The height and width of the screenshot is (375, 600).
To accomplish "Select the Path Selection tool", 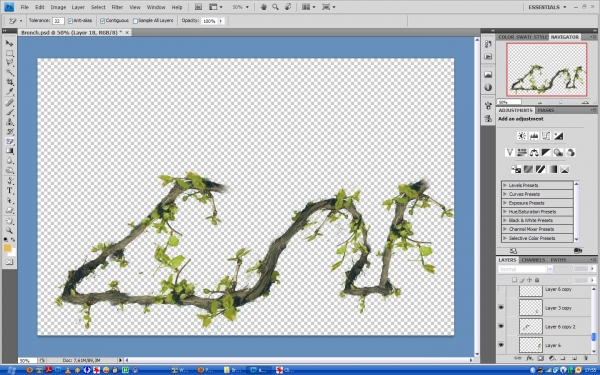I will (x=10, y=201).
